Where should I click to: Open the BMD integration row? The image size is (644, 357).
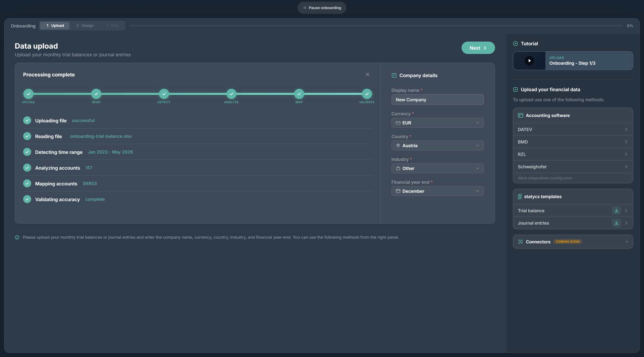(573, 142)
